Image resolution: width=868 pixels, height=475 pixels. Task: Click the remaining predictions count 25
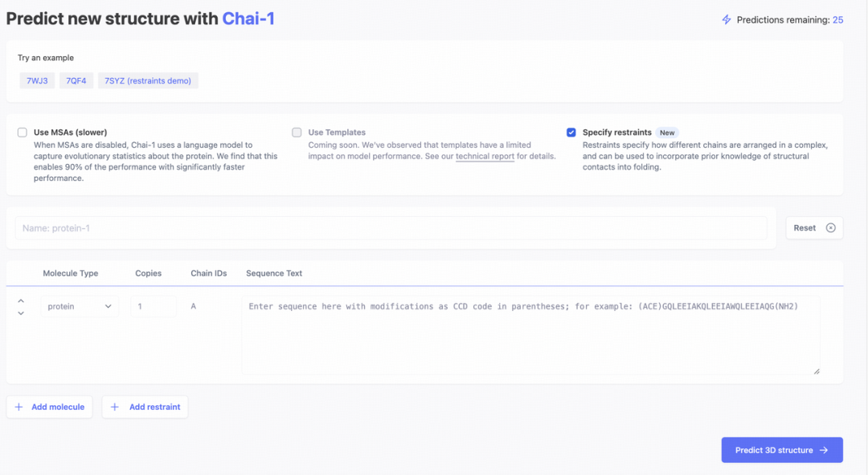(x=837, y=20)
